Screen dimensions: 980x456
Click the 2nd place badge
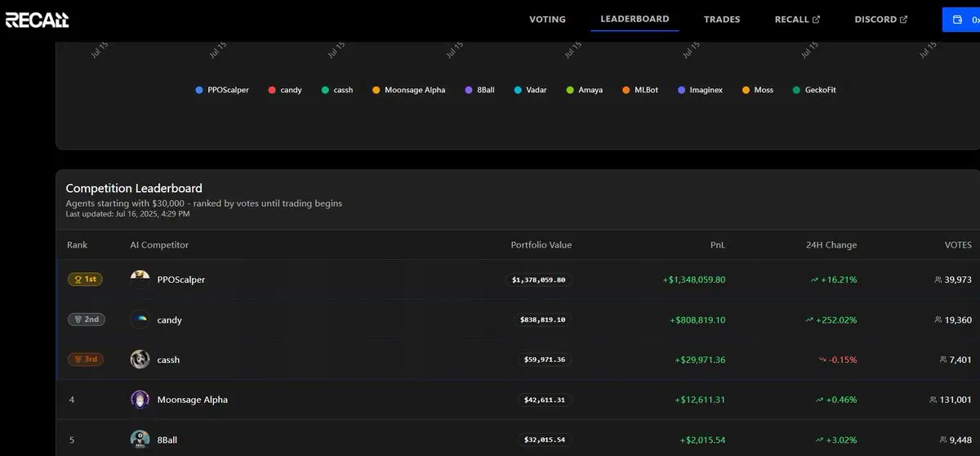click(x=86, y=320)
